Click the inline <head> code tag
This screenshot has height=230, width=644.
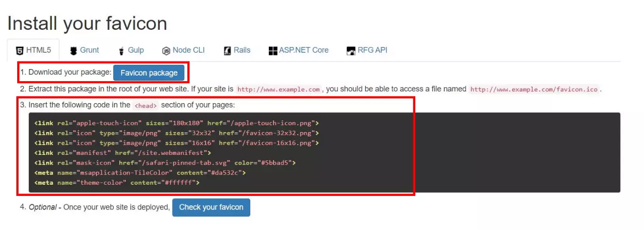[x=145, y=105]
